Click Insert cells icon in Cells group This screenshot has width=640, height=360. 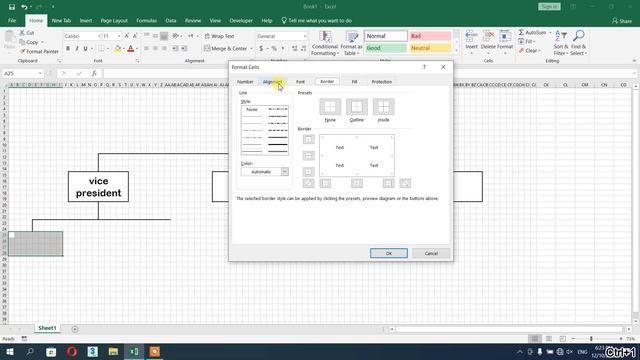(x=471, y=37)
